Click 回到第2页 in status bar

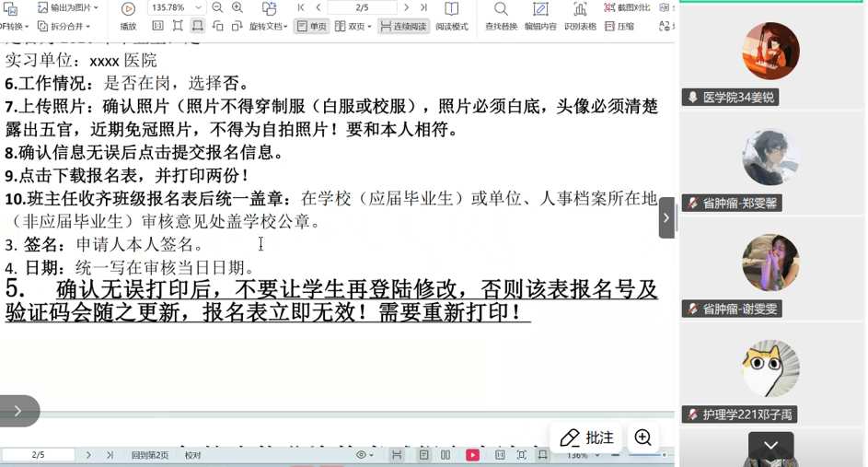[x=149, y=455]
